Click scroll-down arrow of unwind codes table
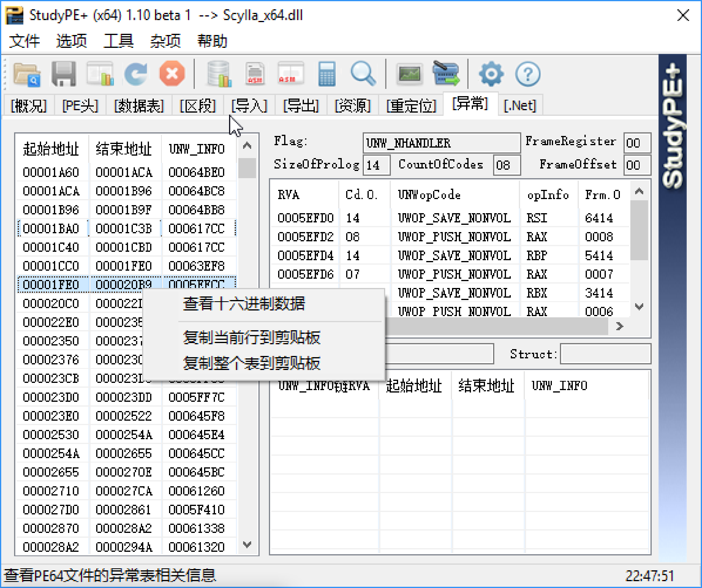The width and height of the screenshot is (702, 588). pyautogui.click(x=639, y=306)
